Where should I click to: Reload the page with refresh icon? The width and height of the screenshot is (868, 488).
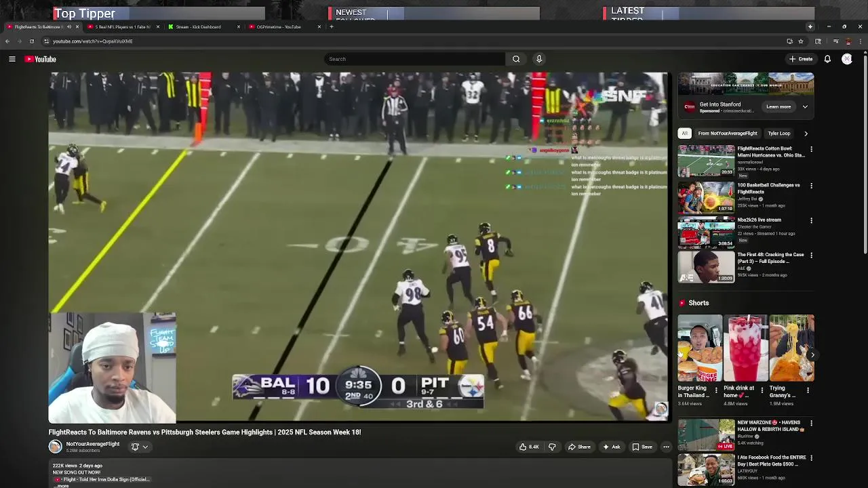click(x=31, y=41)
